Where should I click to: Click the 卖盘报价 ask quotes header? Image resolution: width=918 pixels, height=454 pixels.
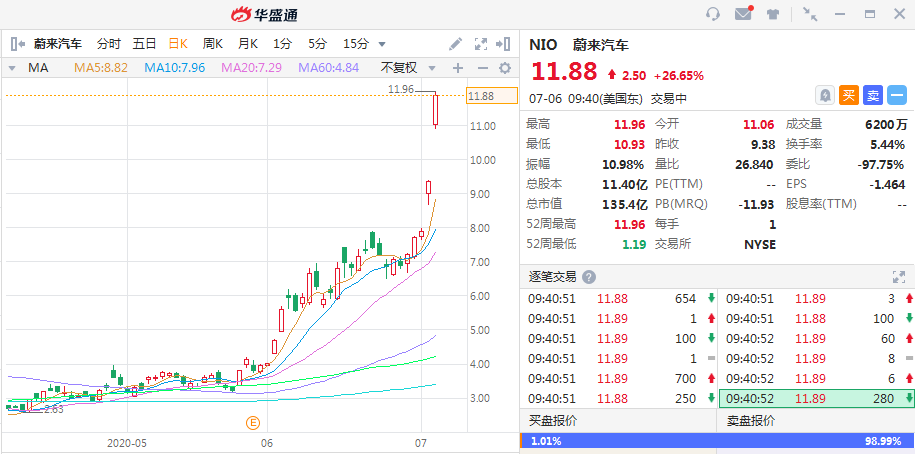751,421
